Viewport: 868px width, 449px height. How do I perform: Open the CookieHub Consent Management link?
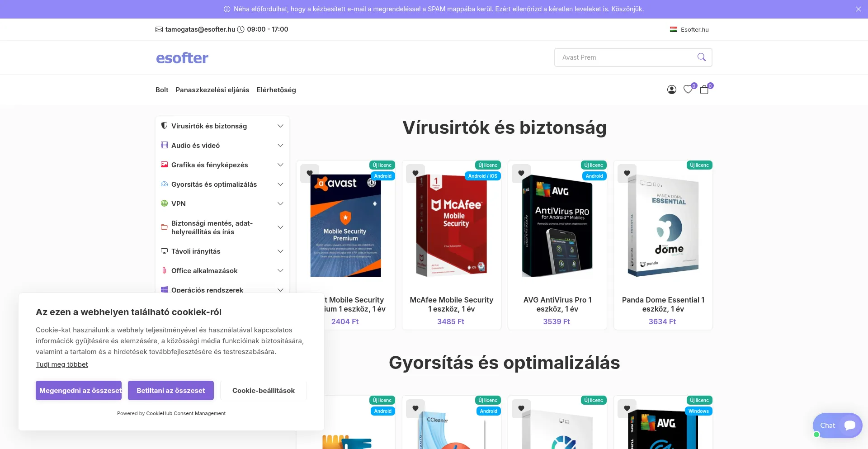coord(186,413)
